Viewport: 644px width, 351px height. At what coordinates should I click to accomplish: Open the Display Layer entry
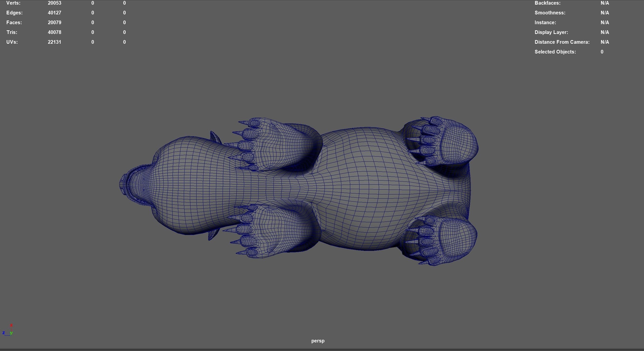(551, 32)
